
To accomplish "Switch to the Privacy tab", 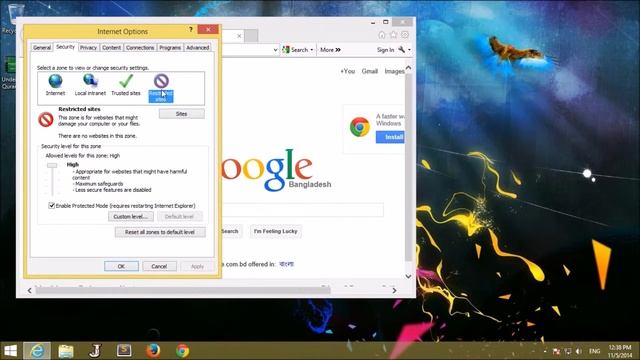I will 88,48.
